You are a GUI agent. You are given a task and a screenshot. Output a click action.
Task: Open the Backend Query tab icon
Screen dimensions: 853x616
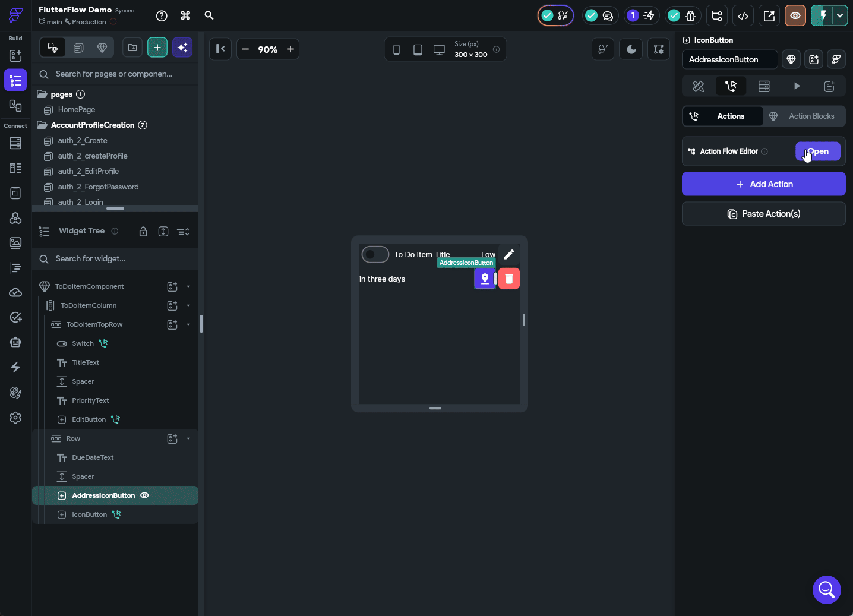[764, 86]
